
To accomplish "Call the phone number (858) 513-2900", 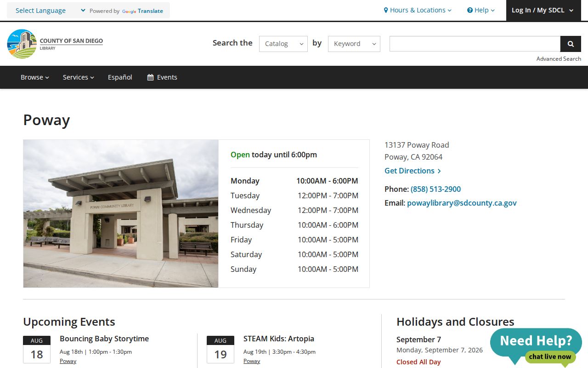I will (x=435, y=189).
